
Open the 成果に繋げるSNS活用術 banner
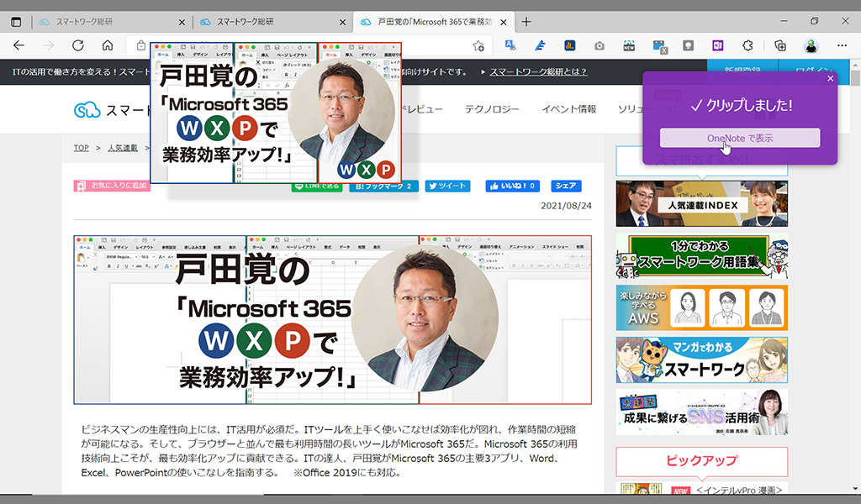(x=702, y=412)
